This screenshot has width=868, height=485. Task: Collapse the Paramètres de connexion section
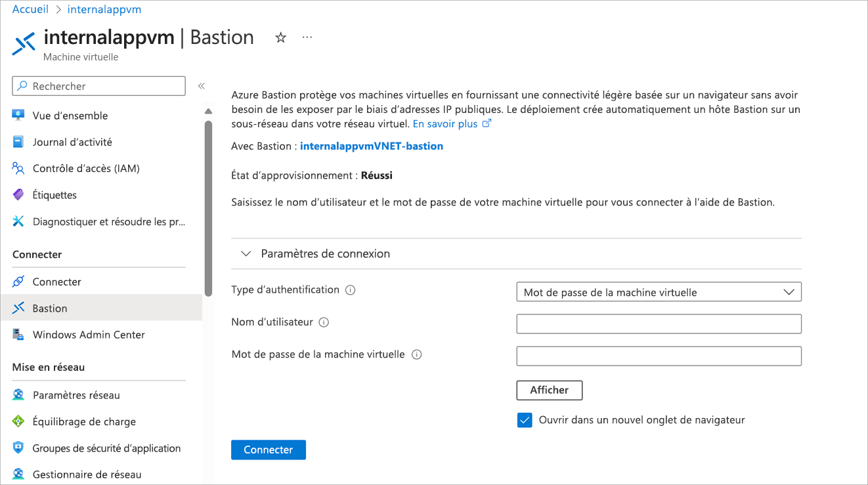tap(246, 253)
